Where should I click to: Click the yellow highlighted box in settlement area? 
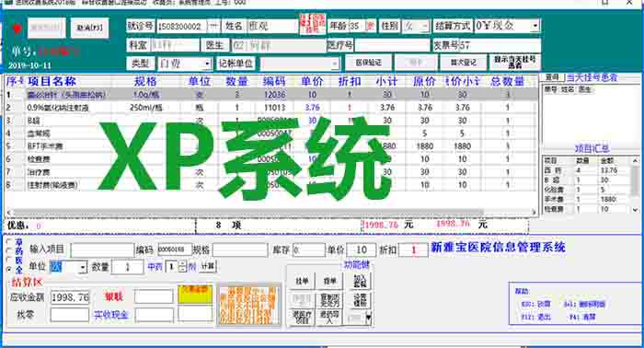[x=195, y=295]
